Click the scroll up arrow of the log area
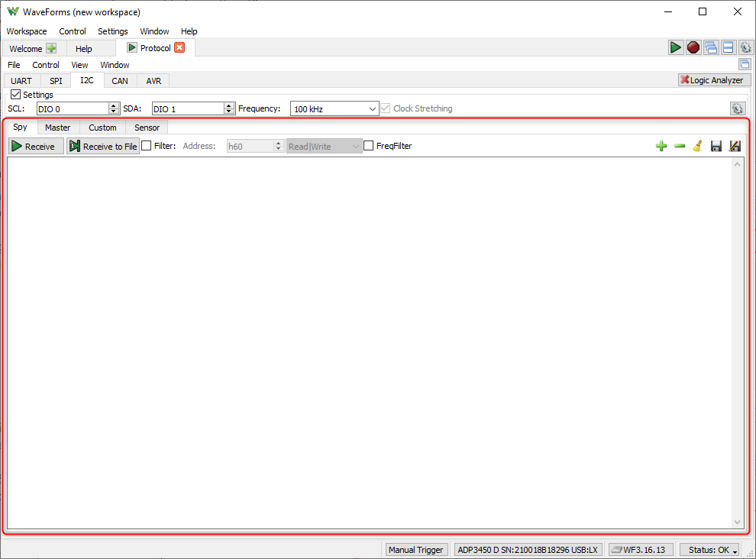 coord(737,164)
